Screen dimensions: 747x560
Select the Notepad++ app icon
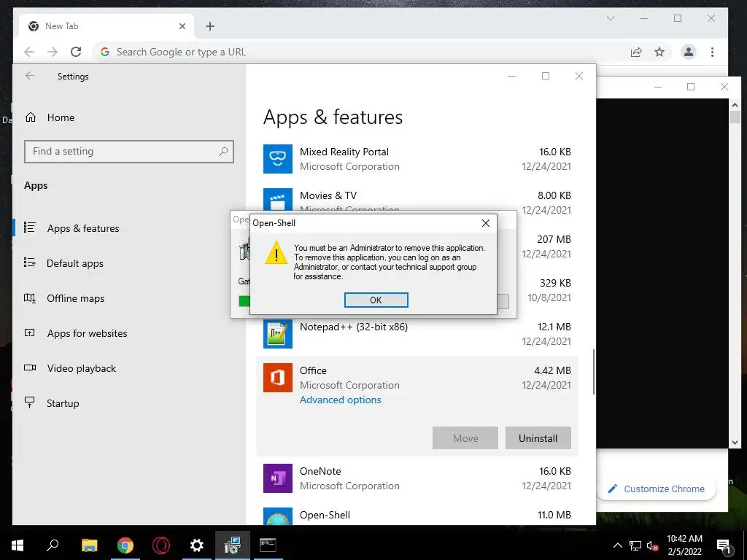278,334
